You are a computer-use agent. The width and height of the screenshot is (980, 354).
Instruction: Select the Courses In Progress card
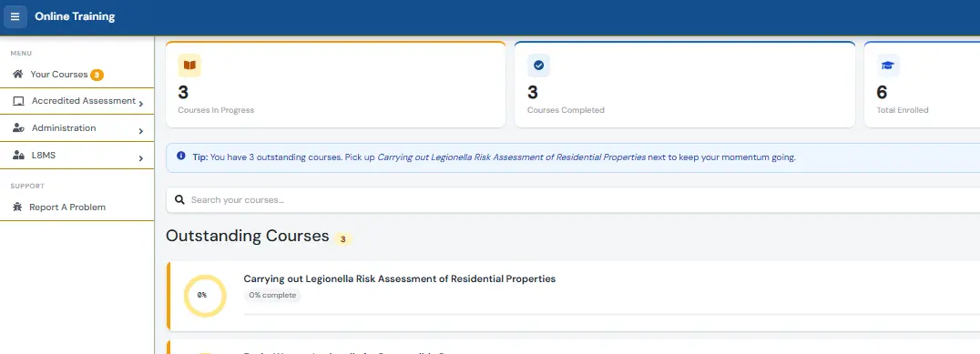tap(335, 85)
